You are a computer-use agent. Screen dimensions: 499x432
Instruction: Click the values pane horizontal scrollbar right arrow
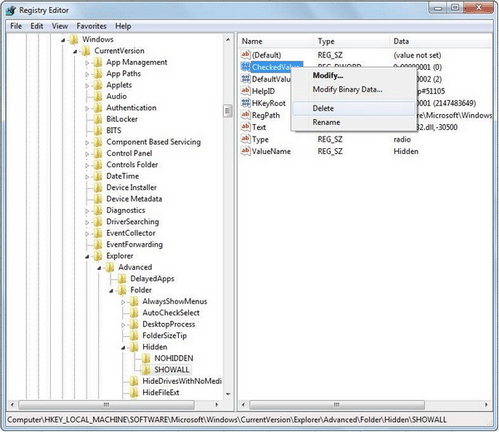(x=486, y=405)
